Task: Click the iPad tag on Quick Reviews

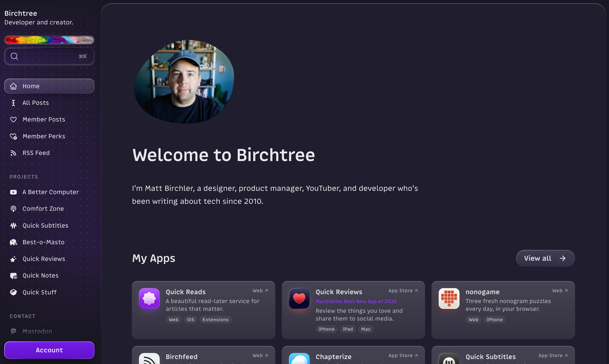Action: [348, 329]
